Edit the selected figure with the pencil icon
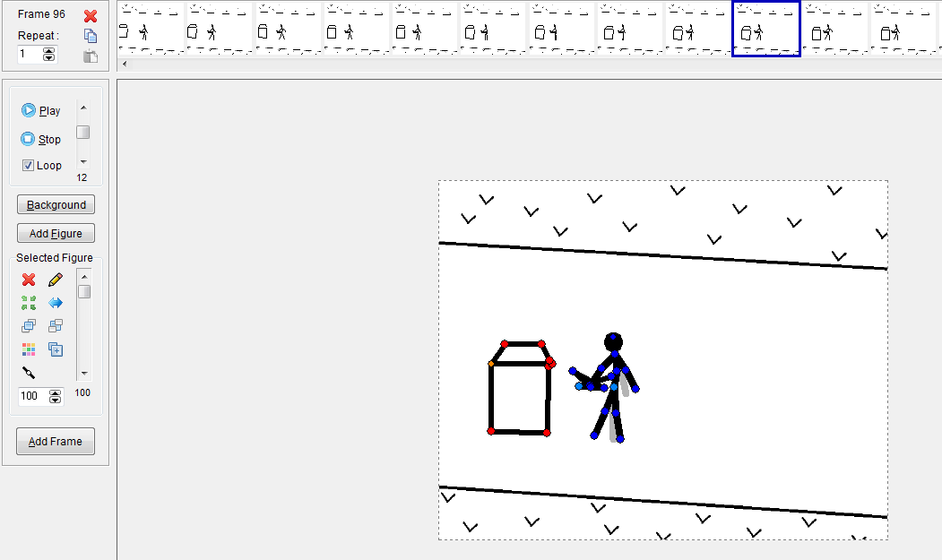Viewport: 942px width, 560px height. (56, 280)
